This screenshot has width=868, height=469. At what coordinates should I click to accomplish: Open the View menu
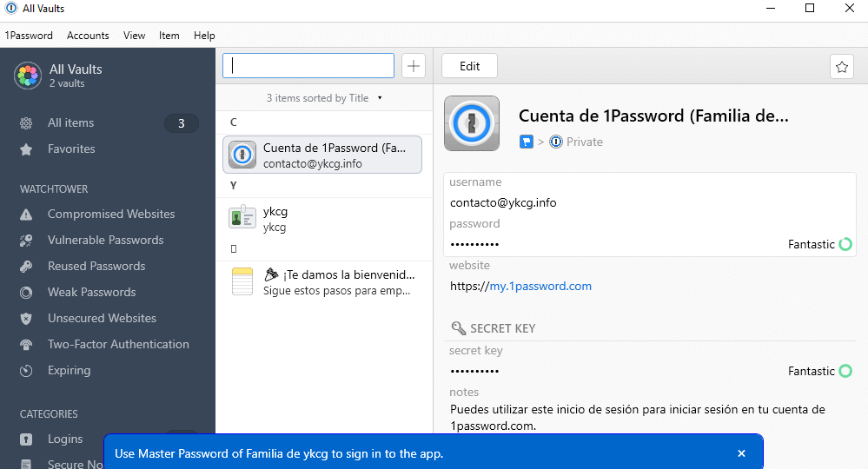click(134, 36)
